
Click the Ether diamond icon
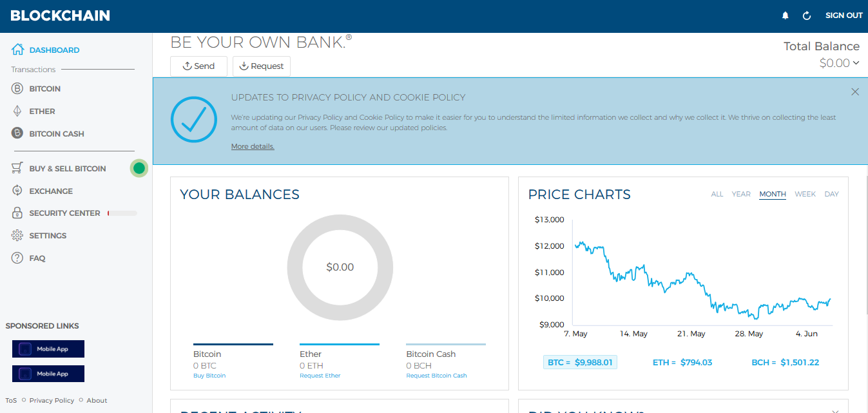click(x=17, y=111)
